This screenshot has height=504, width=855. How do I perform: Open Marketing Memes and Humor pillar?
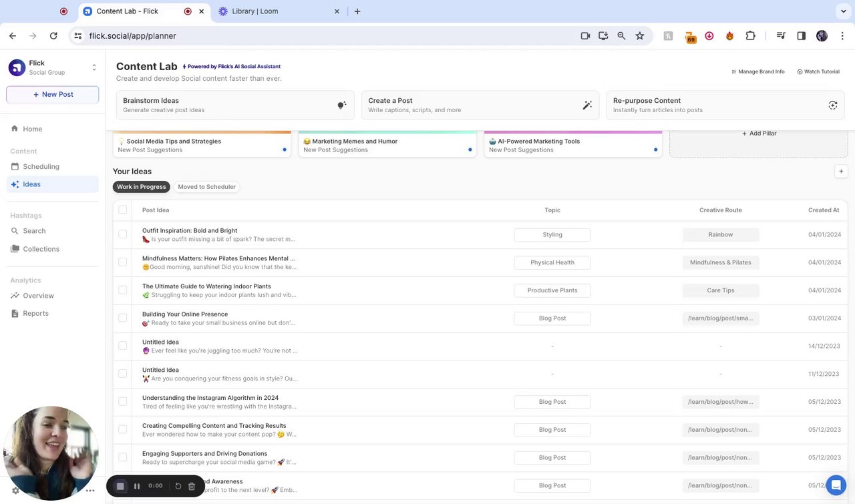tap(387, 144)
